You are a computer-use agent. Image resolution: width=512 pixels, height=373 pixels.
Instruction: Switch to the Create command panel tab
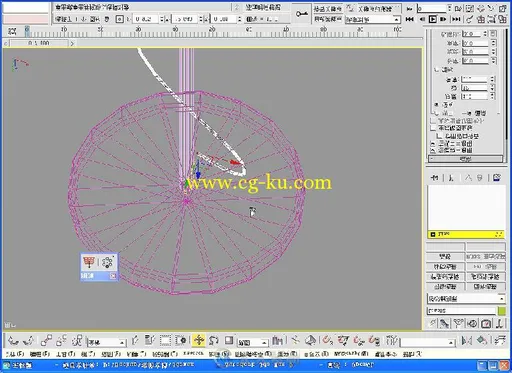click(432, 323)
